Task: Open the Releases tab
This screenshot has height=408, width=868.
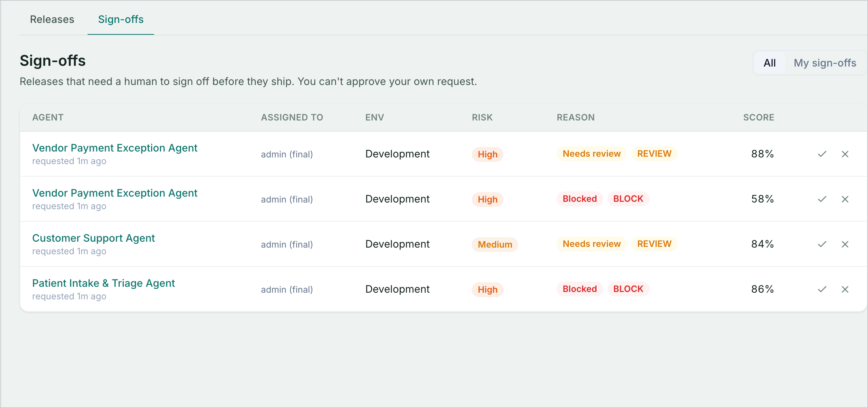Action: 52,19
